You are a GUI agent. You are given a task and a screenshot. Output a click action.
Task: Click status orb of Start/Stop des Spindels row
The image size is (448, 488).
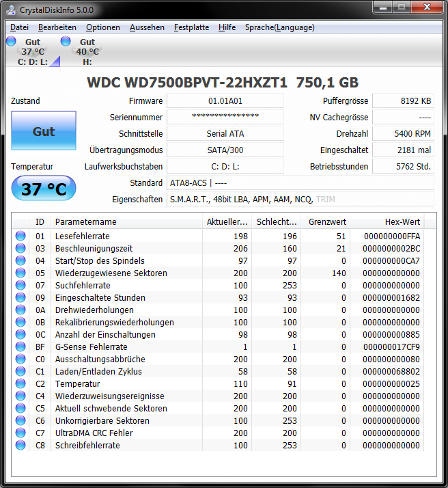pyautogui.click(x=20, y=260)
